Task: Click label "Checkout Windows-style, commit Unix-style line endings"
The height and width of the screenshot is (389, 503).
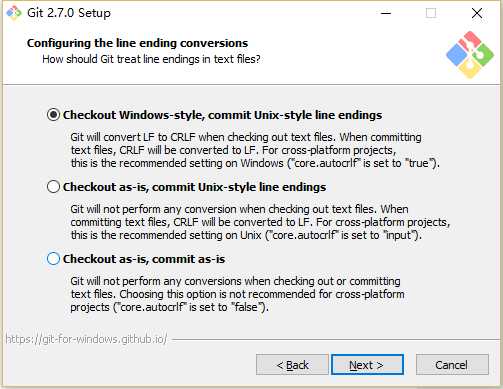Action: coord(222,115)
